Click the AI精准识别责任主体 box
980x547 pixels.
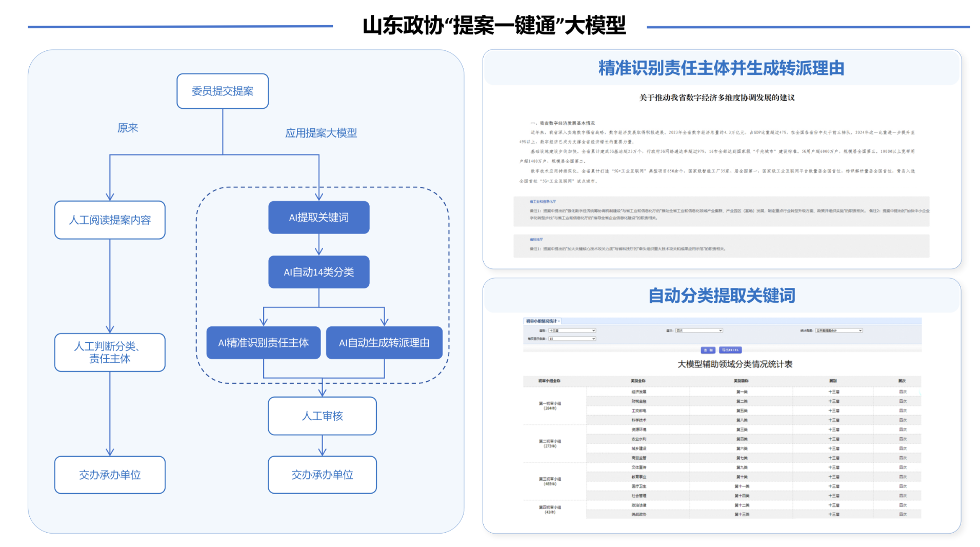pyautogui.click(x=263, y=343)
